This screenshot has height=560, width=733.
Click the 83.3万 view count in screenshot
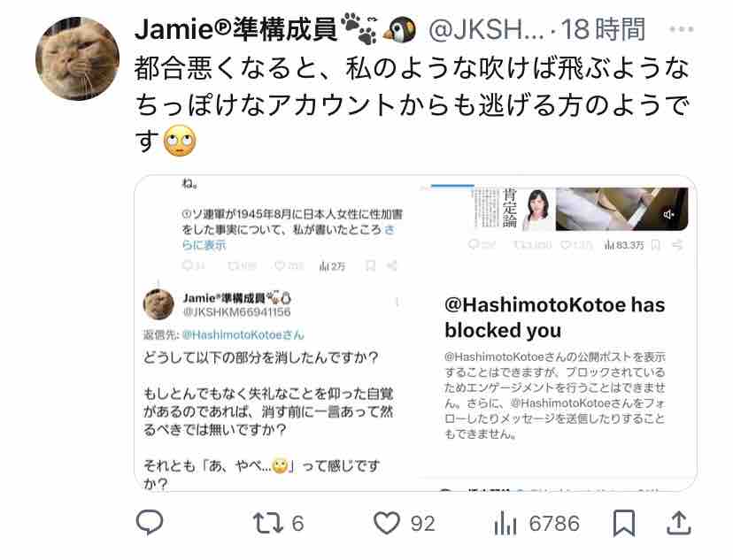(x=624, y=245)
